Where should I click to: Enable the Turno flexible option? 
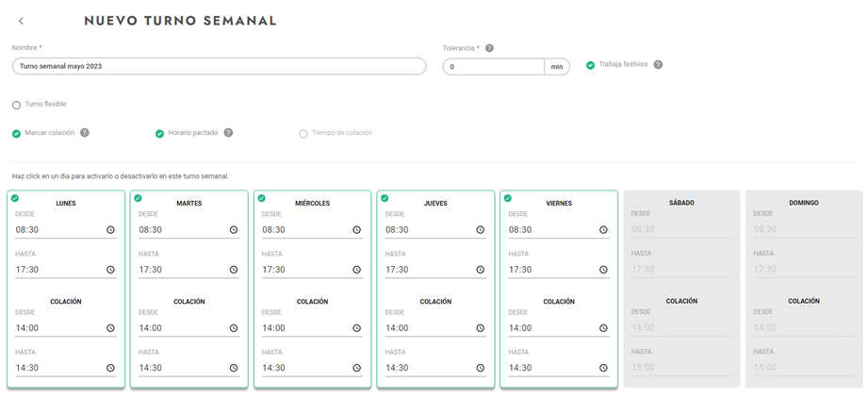click(17, 105)
